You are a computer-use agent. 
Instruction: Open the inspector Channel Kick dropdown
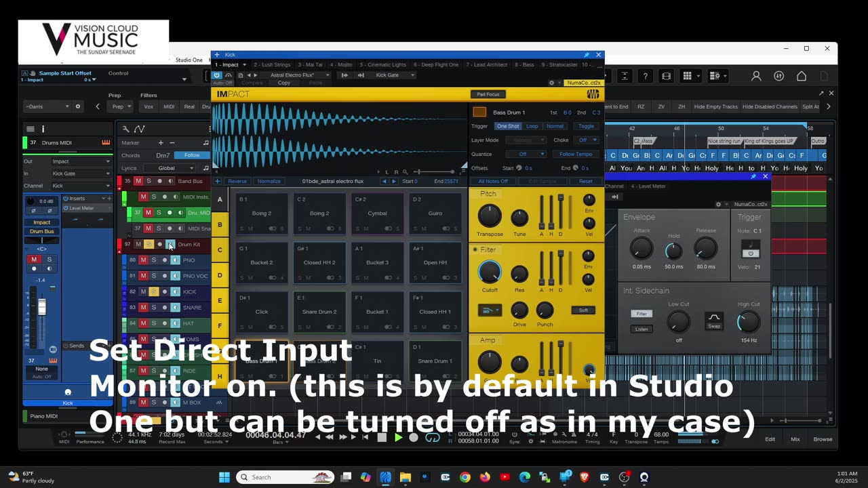(x=81, y=186)
